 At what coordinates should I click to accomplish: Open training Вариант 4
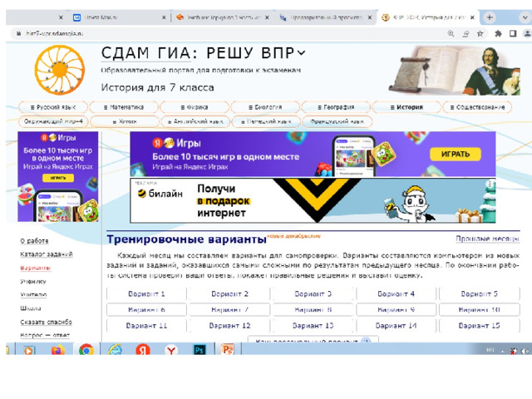[x=396, y=293]
